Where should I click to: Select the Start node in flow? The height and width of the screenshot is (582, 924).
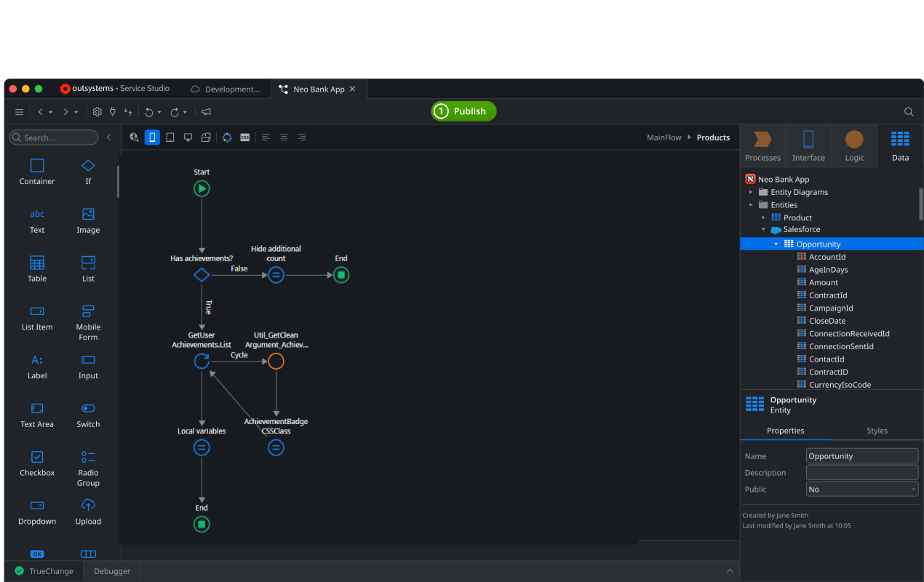[x=202, y=188]
